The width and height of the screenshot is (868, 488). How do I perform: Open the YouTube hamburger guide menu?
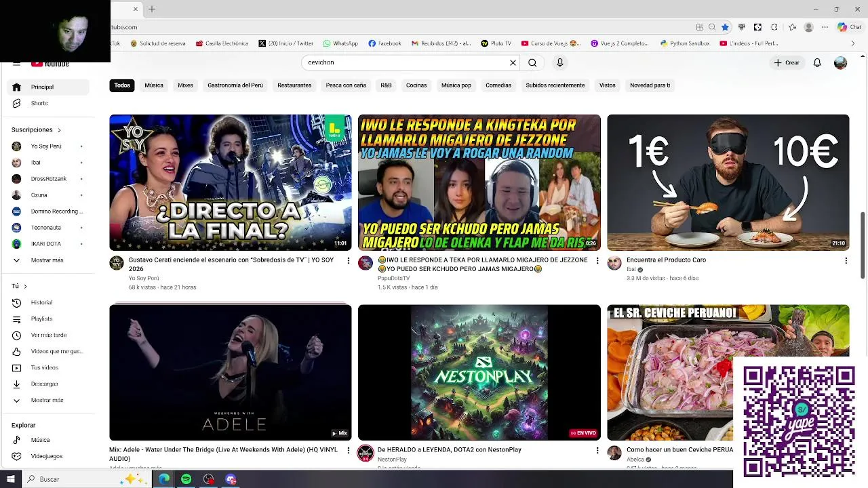coord(16,64)
